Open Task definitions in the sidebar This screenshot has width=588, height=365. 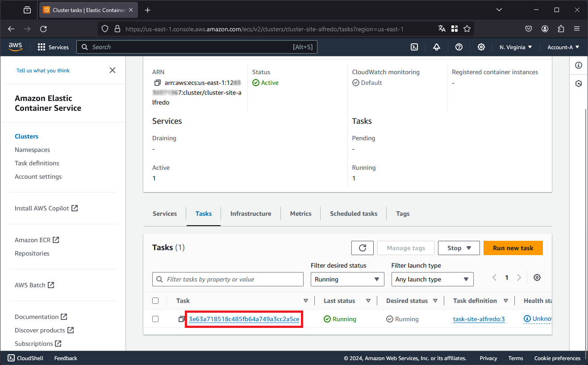coord(37,163)
